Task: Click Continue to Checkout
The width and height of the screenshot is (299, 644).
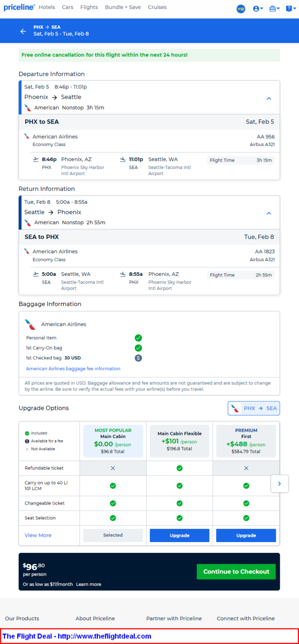Action: (x=236, y=572)
